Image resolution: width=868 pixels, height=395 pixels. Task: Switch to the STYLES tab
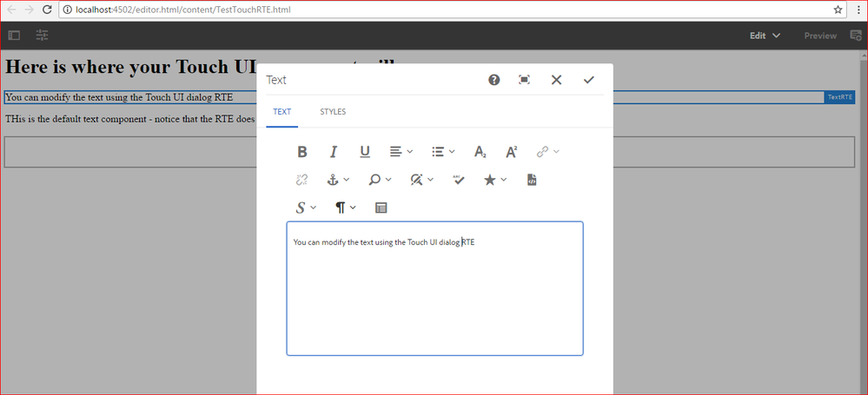(333, 112)
